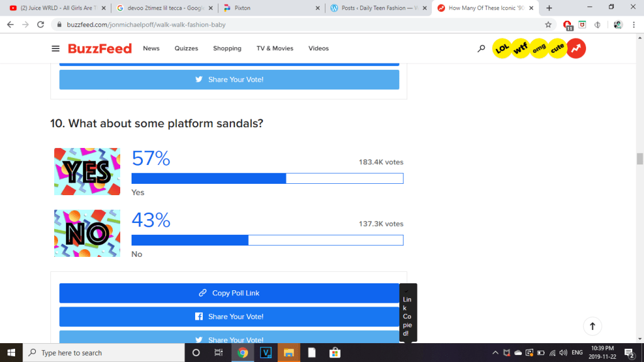Vote using the YES image
This screenshot has height=362, width=644.
[x=87, y=171]
